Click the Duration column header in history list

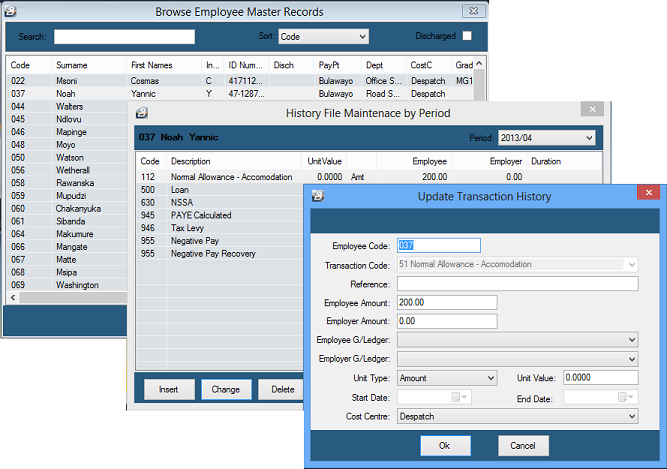pos(564,161)
